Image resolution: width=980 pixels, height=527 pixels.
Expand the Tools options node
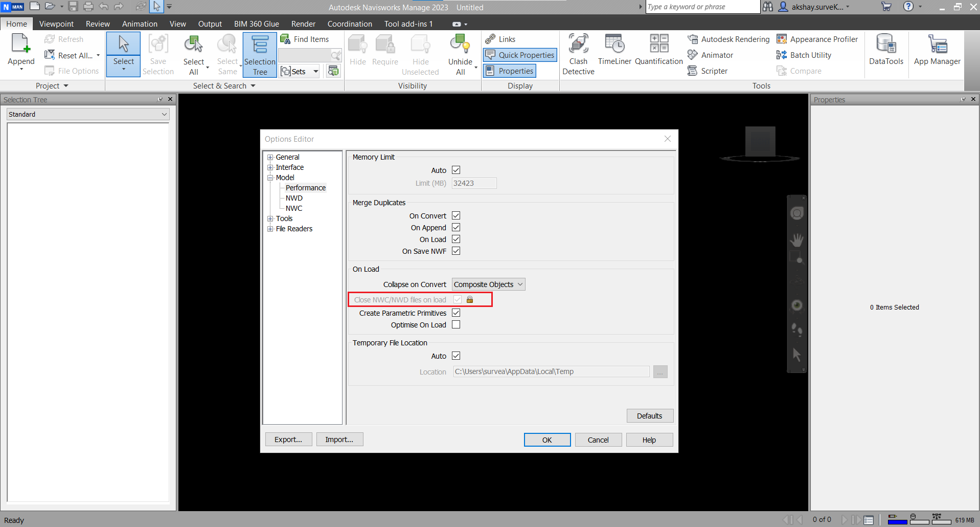pyautogui.click(x=270, y=218)
